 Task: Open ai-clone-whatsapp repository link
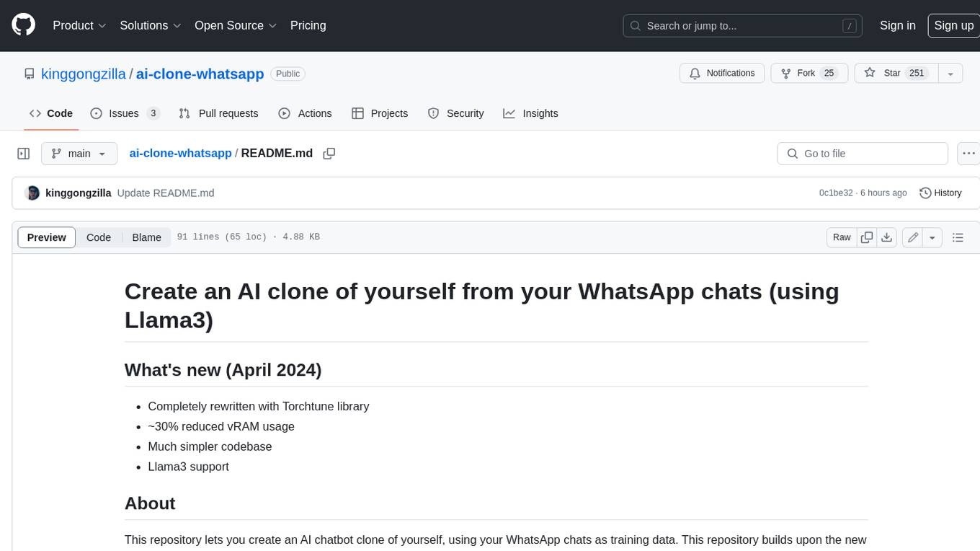point(200,74)
